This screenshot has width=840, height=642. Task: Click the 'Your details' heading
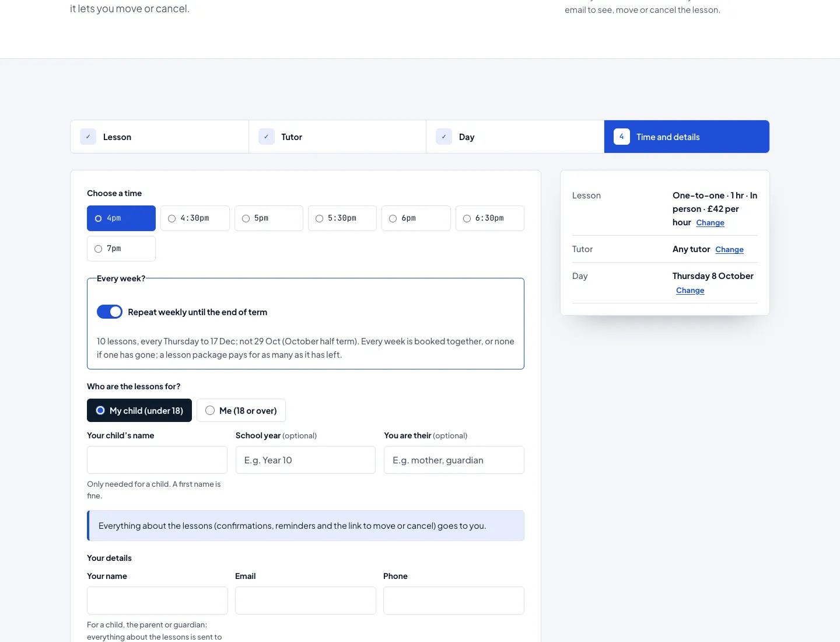click(109, 558)
